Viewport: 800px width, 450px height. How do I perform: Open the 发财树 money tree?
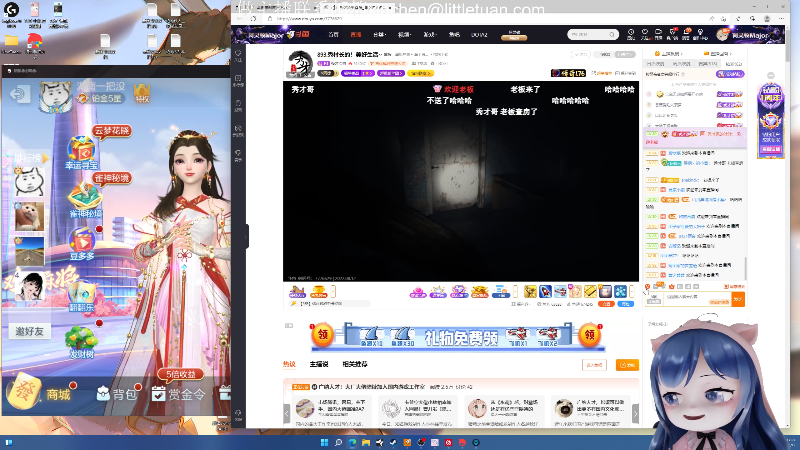[81, 342]
